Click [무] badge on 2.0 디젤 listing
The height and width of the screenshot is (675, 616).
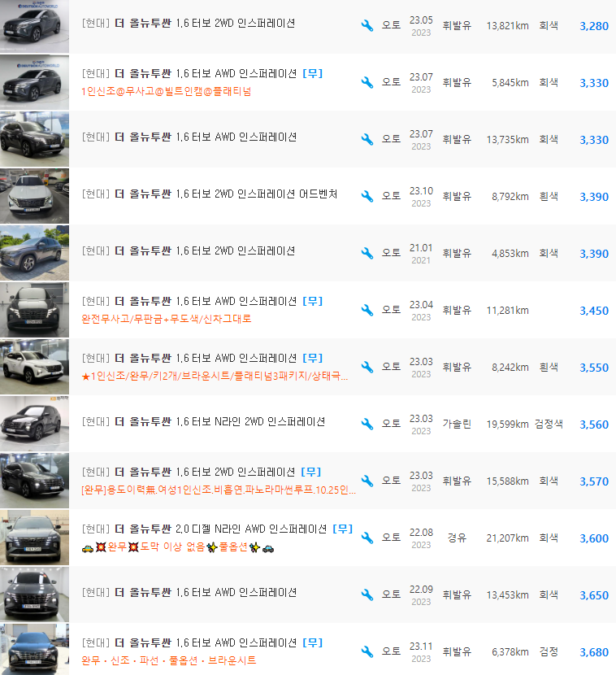point(343,529)
